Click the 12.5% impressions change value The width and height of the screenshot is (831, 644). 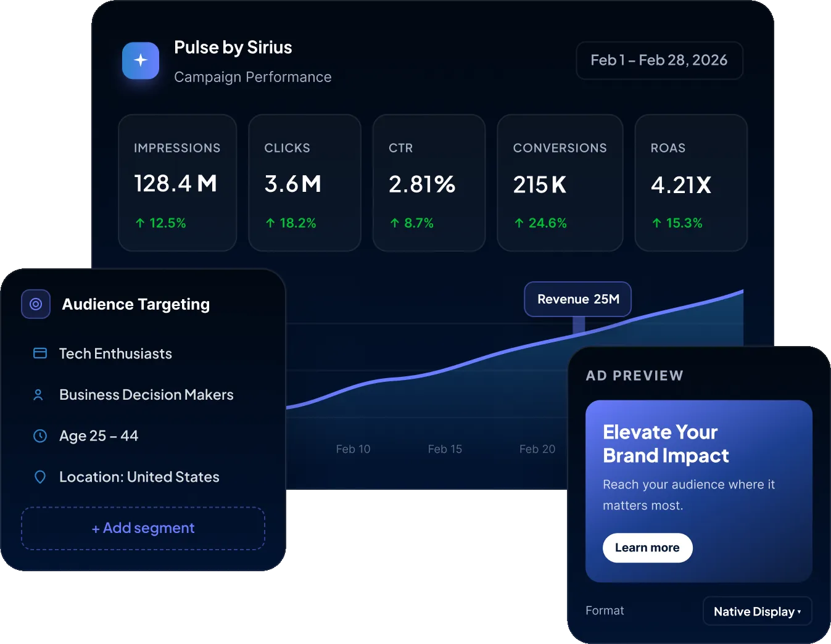[x=168, y=223]
